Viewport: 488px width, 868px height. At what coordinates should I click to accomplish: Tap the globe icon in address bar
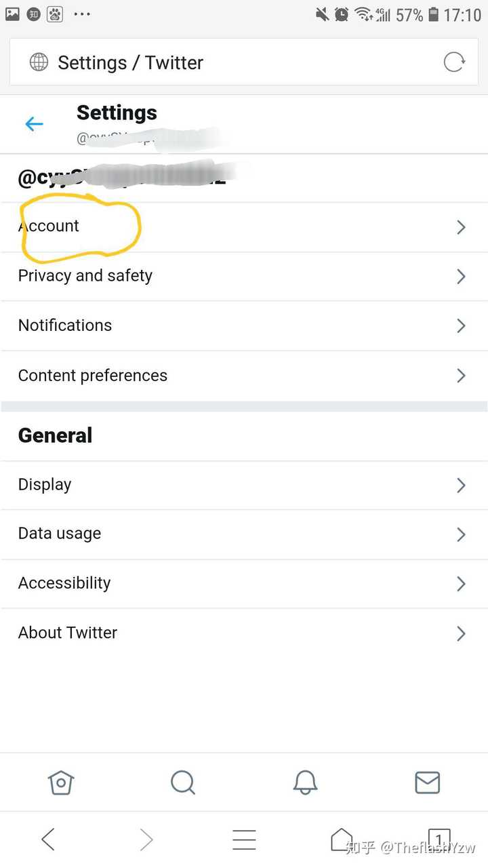[39, 62]
